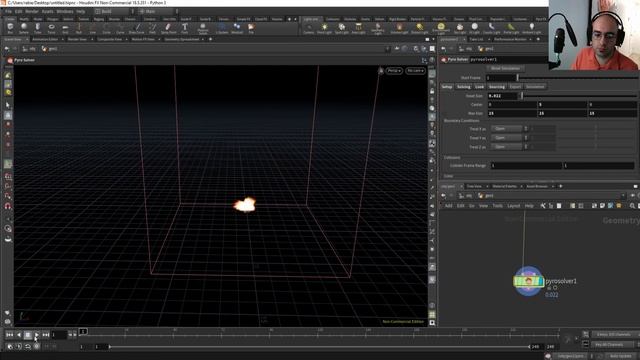Viewport: 640px width, 360px height.
Task: Click the viewport snapping magnet icon
Action: [8, 206]
